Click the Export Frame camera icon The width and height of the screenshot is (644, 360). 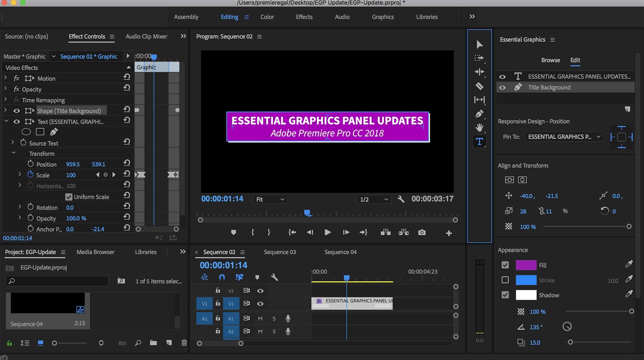click(422, 232)
